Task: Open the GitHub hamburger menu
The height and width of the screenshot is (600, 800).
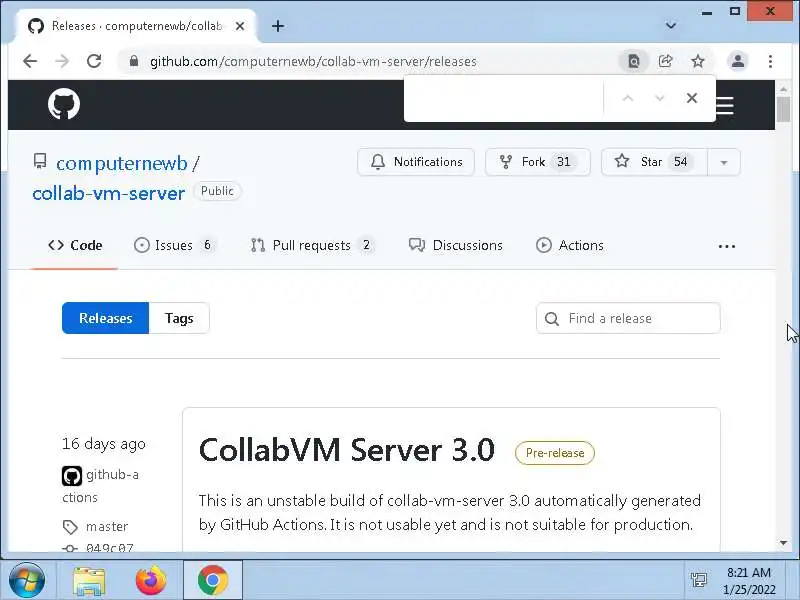Action: (725, 105)
